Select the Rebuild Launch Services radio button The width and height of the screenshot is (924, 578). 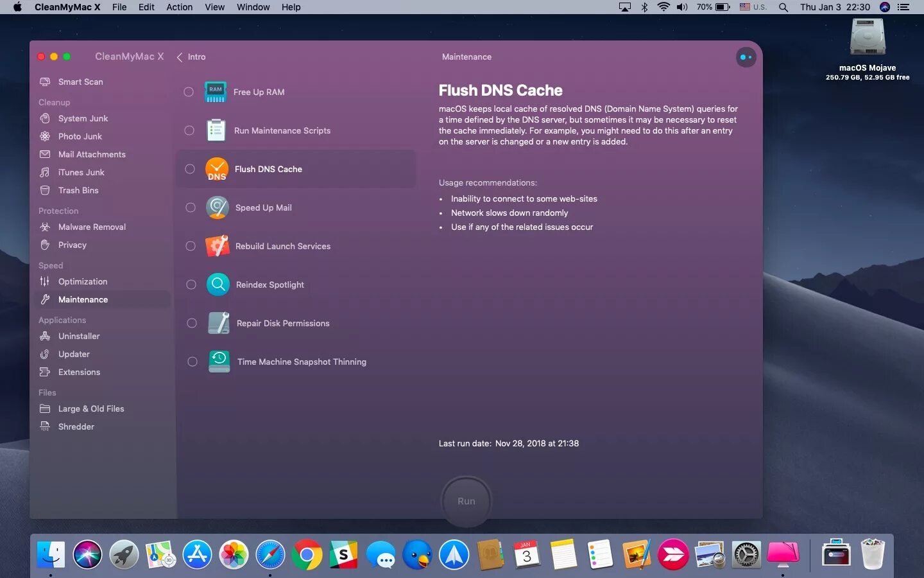[191, 246]
